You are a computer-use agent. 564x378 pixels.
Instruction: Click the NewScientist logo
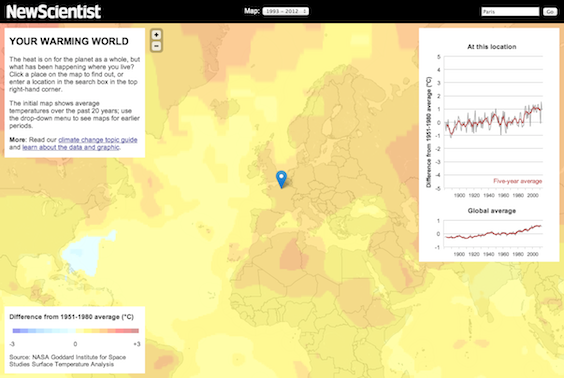(x=53, y=12)
